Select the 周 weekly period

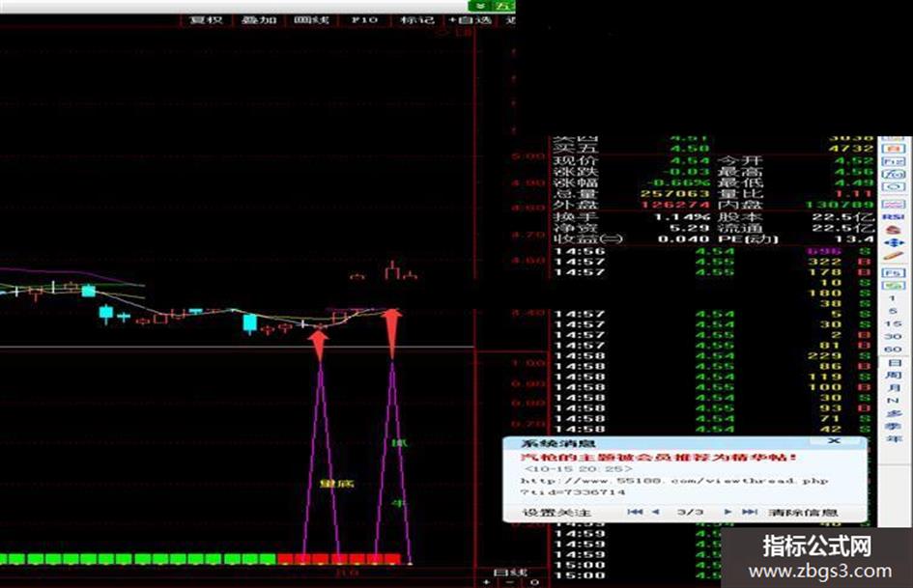coord(894,375)
